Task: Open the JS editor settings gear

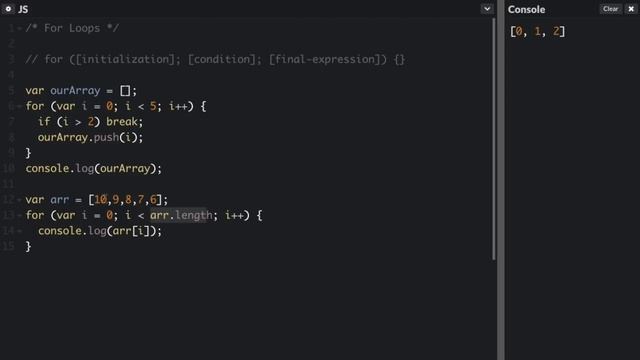Action: click(x=8, y=9)
